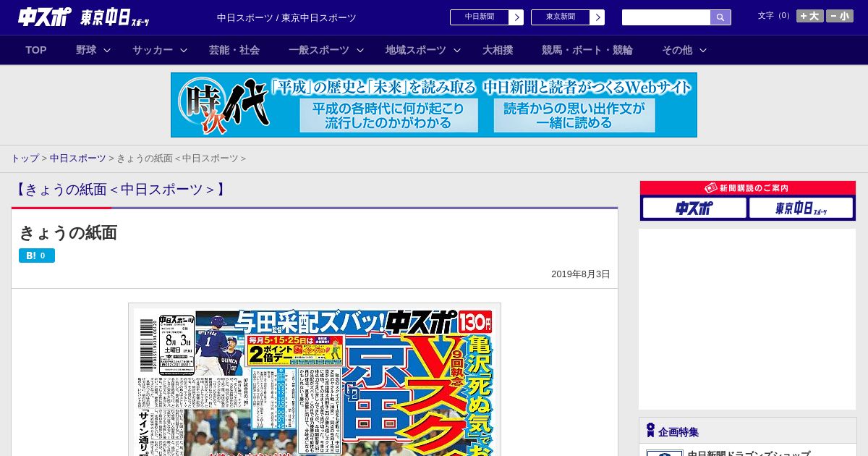Image resolution: width=868 pixels, height=456 pixels.
Task: Click the arrow beside 中日新聞
Action: (516, 17)
